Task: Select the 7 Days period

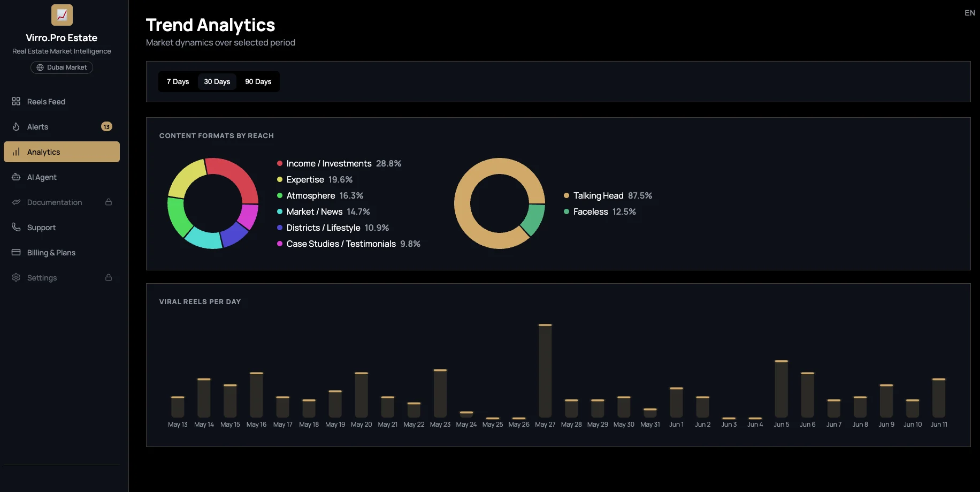Action: pyautogui.click(x=178, y=81)
